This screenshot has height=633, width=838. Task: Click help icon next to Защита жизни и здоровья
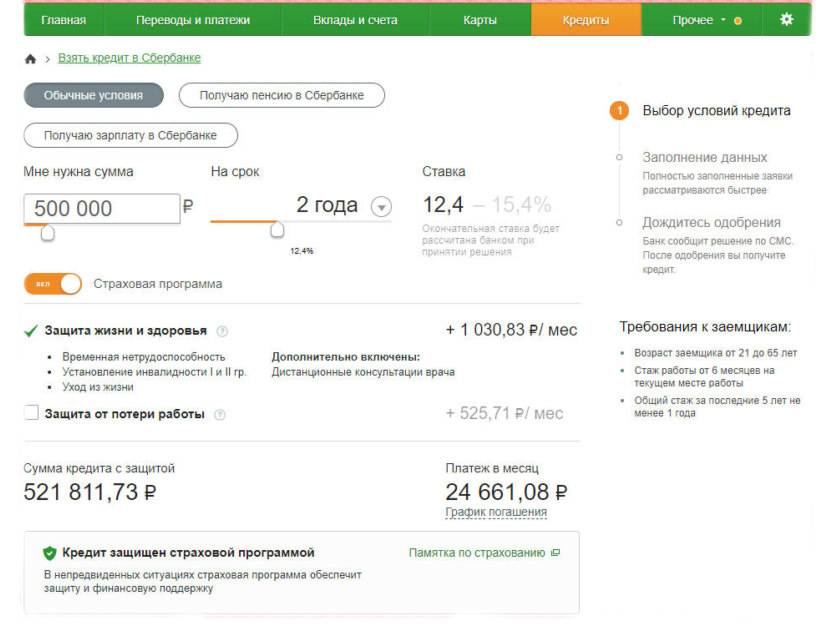click(x=222, y=331)
